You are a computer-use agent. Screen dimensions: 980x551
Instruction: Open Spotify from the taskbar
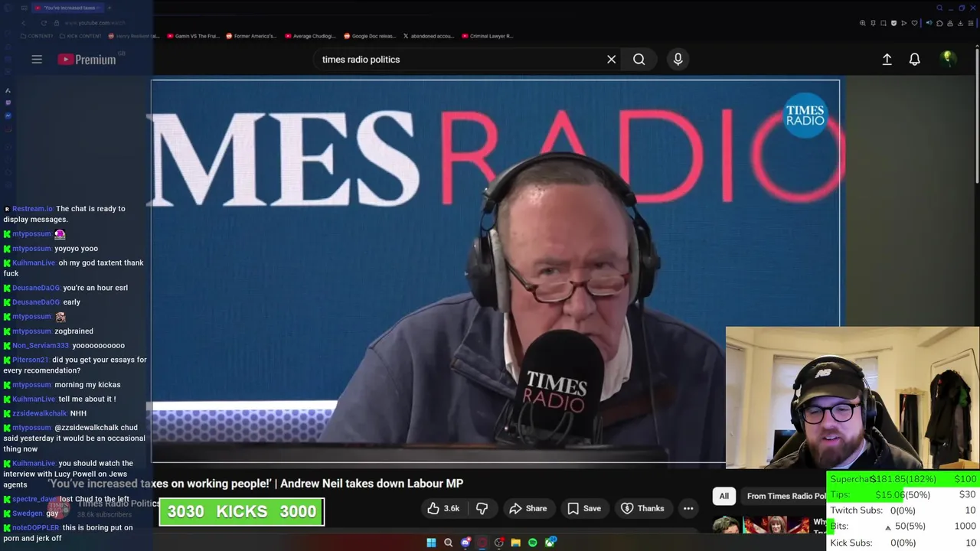click(533, 543)
